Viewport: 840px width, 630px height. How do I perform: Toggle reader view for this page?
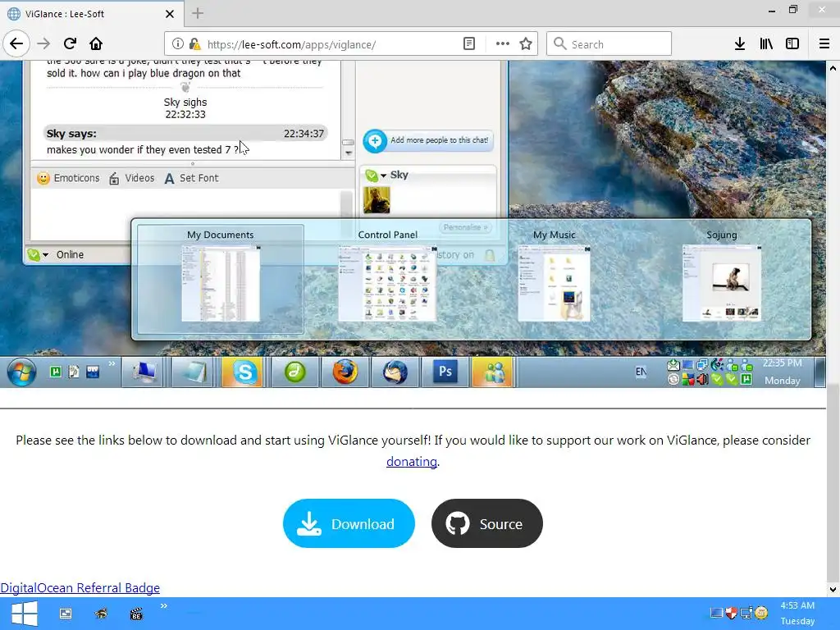click(468, 44)
